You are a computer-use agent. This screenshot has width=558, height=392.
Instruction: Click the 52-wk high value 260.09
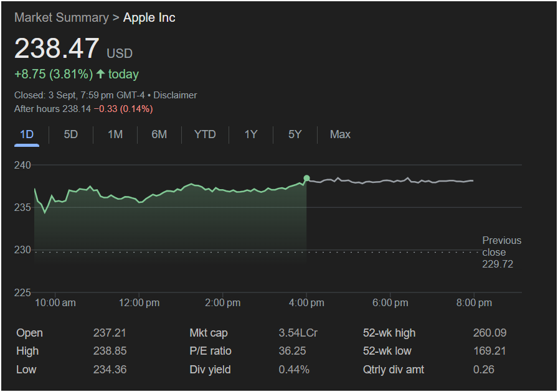point(489,333)
